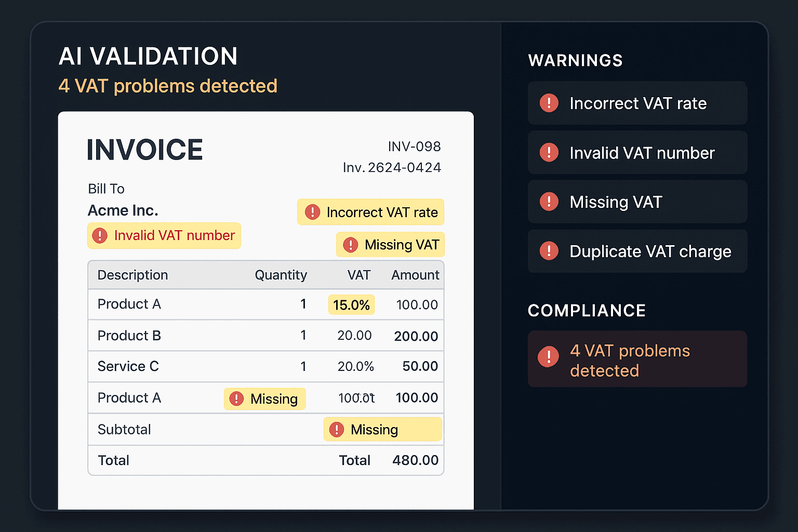Click the highlighted 15.0% VAT cell
Viewport: 798px width, 532px height.
click(x=351, y=304)
